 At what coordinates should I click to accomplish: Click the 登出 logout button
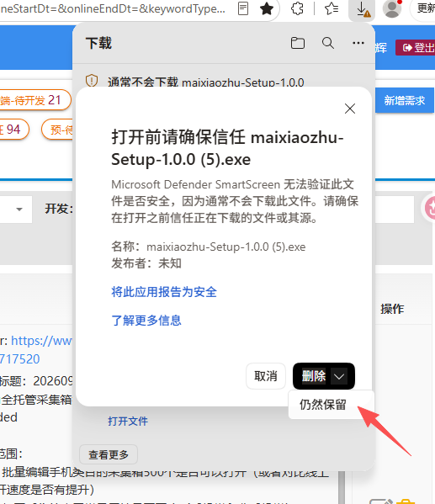point(415,48)
